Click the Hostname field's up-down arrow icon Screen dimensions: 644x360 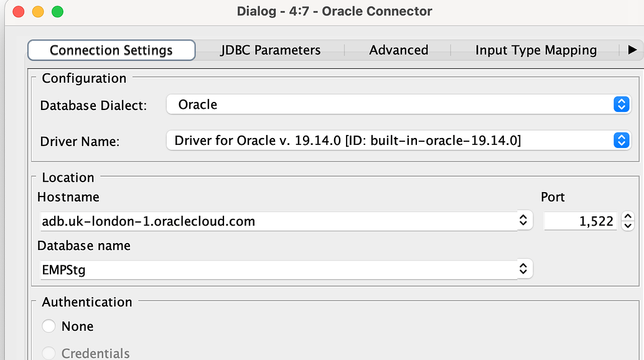tap(525, 220)
